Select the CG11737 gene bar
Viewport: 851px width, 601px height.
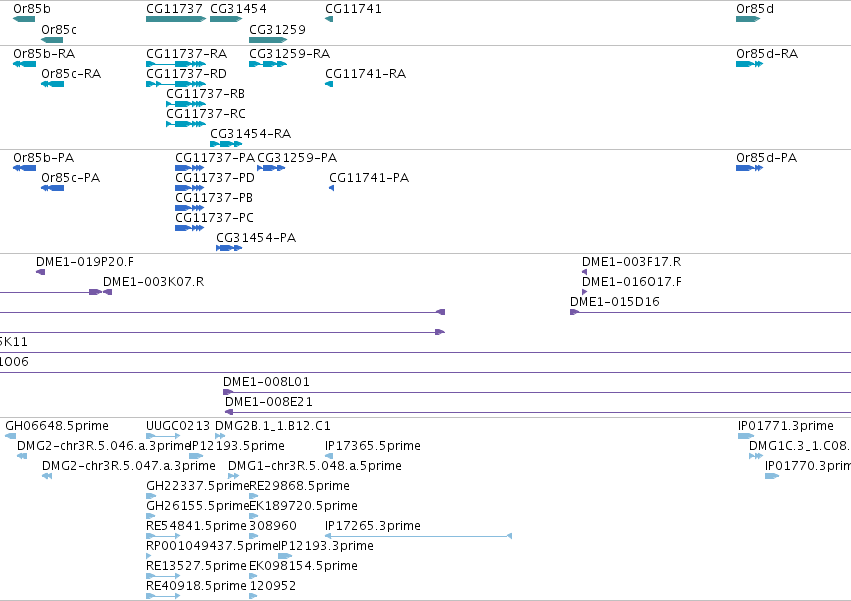tap(176, 19)
